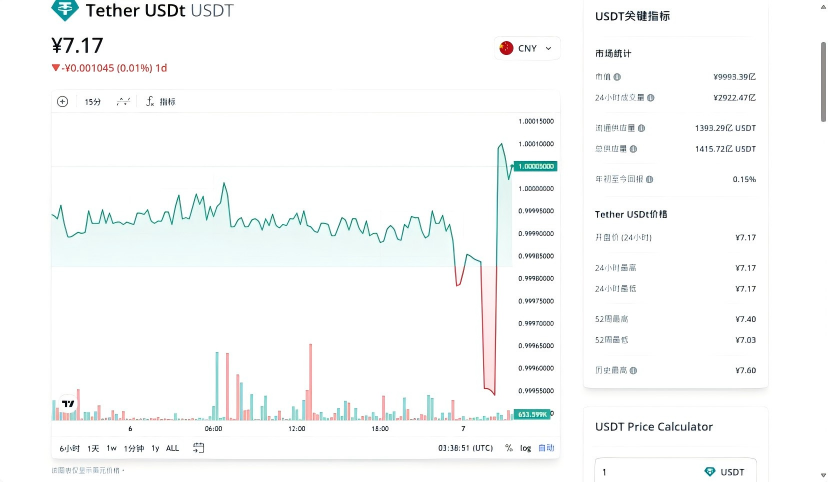Open the 指标 indicators menu
Image resolution: width=828 pixels, height=482 pixels.
(161, 101)
